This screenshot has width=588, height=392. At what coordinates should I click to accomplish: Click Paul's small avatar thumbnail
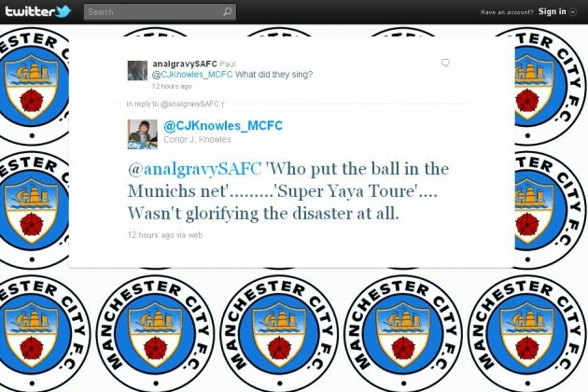pyautogui.click(x=137, y=71)
